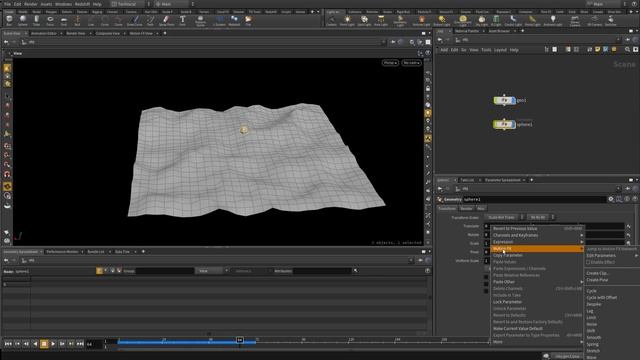The height and width of the screenshot is (360, 640).
Task: Select the Sphere shelf tool
Action: [23, 20]
